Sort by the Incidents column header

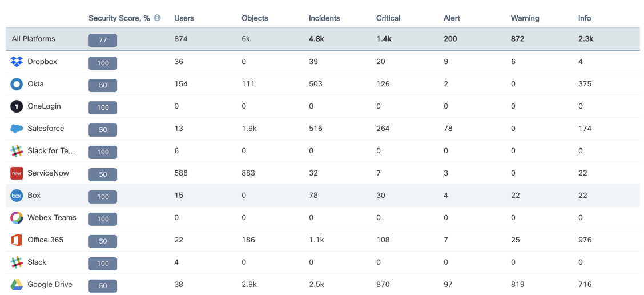[x=324, y=18]
